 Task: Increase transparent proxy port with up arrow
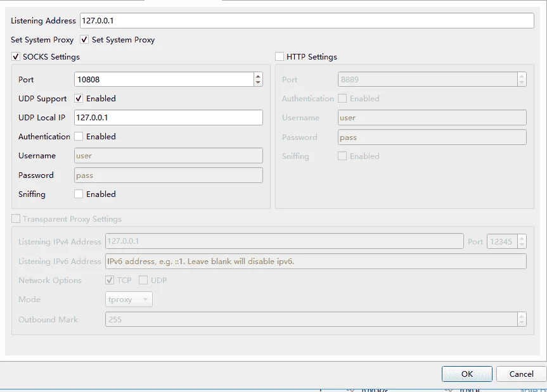[x=522, y=238]
